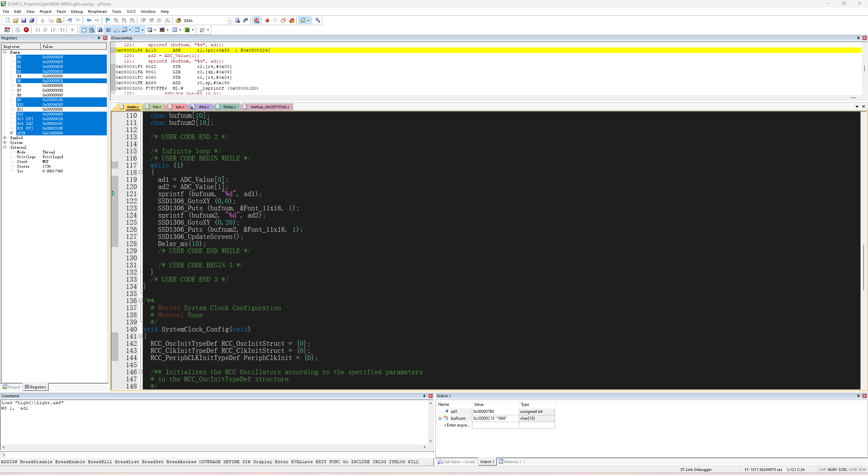Click the Open file folder icon

[16, 20]
